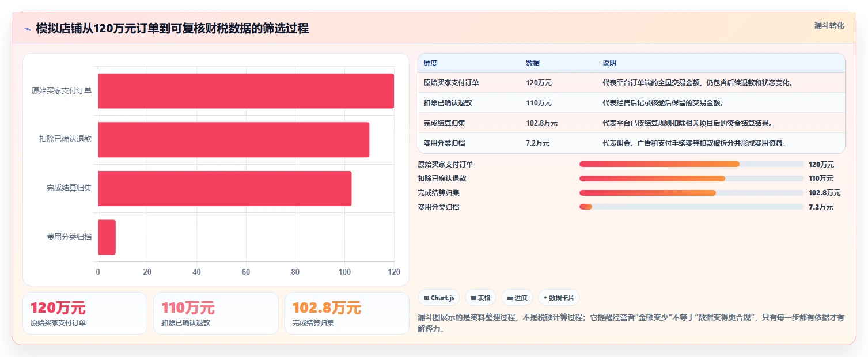Click the 费用分类归档 progress bar

tap(691, 207)
